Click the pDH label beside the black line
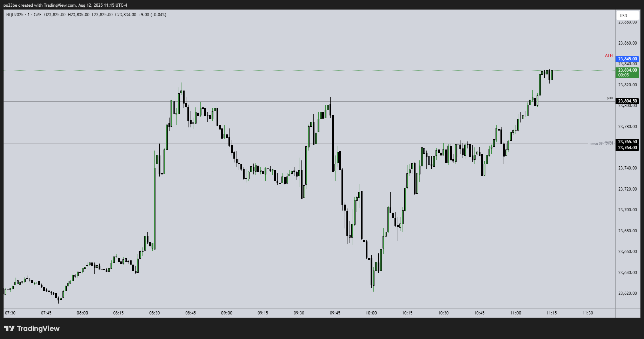The height and width of the screenshot is (339, 644). (610, 98)
